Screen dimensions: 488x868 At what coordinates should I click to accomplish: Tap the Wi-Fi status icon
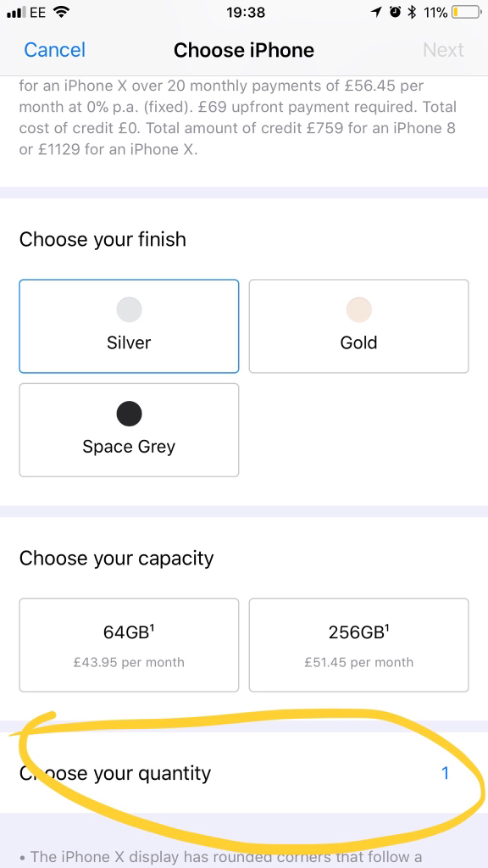[63, 12]
